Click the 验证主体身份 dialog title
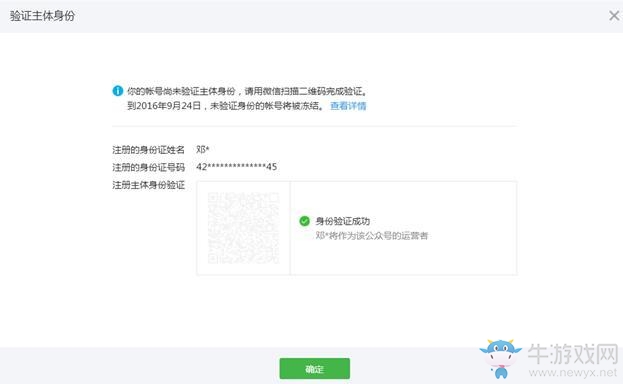 [x=42, y=16]
